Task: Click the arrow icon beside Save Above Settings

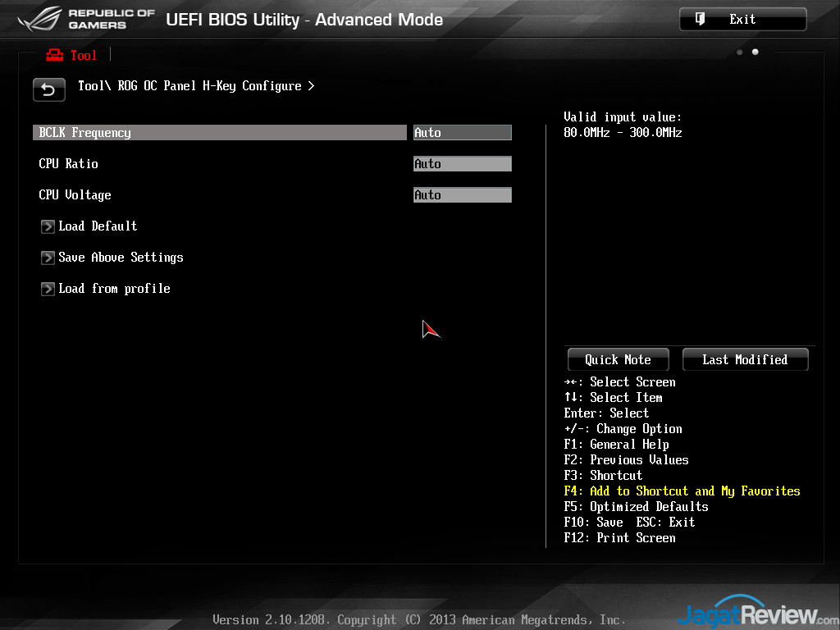Action: click(x=48, y=258)
